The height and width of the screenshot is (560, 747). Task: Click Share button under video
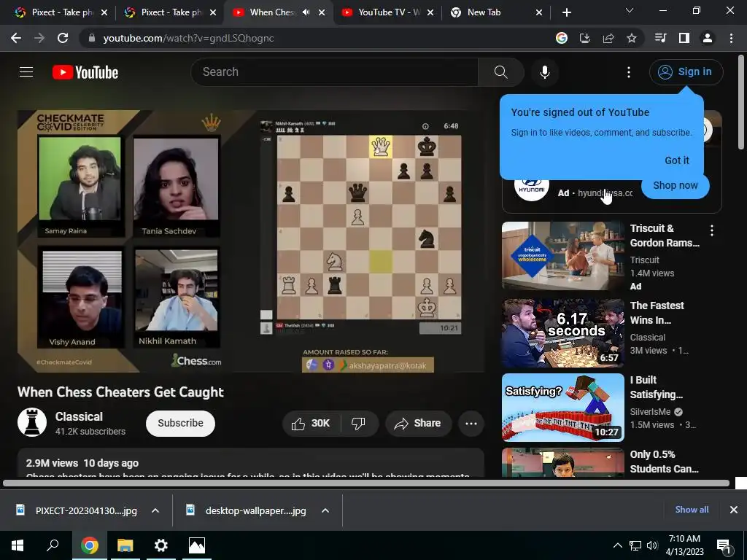pos(418,424)
